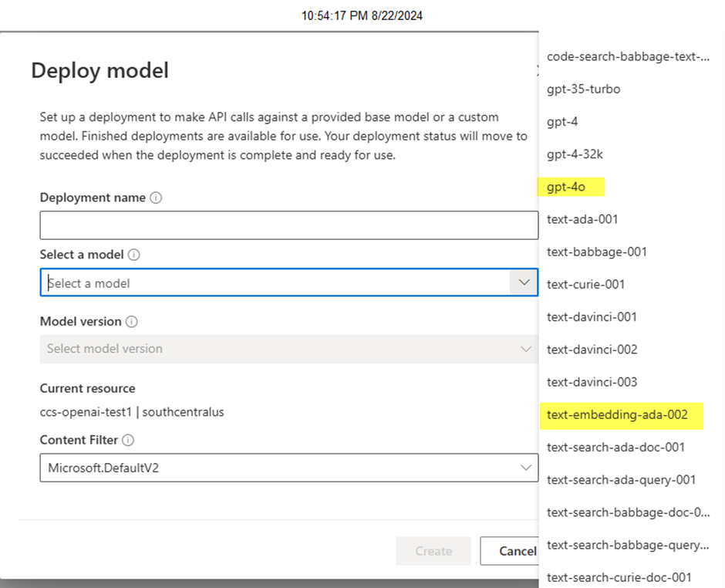Select text-davinci-003 in the list
The height and width of the screenshot is (588, 725).
click(x=592, y=382)
